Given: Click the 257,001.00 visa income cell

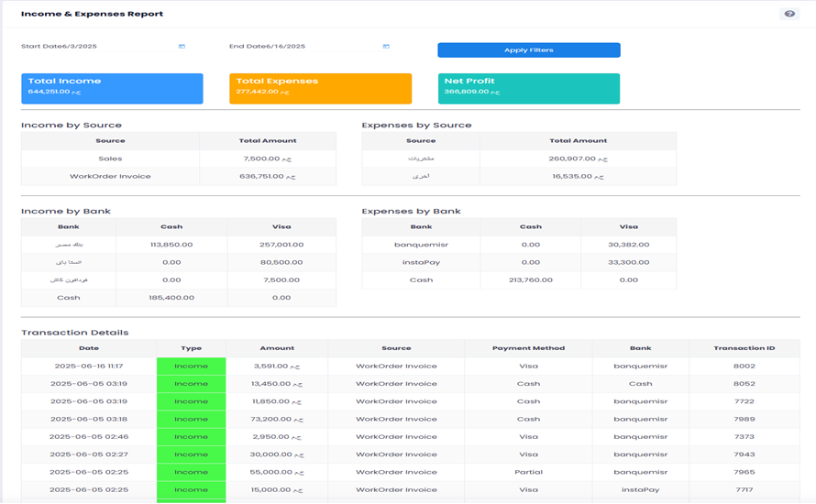Looking at the screenshot, I should coord(281,245).
